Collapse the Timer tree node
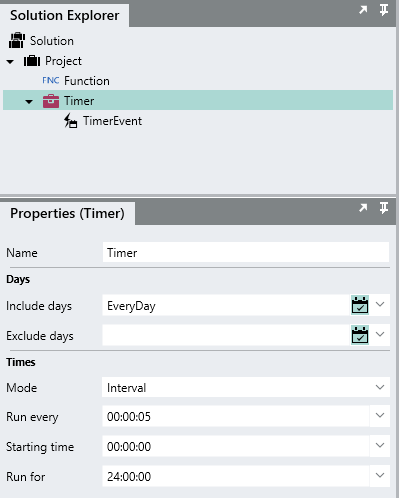Image resolution: width=399 pixels, height=498 pixels. pos(29,102)
